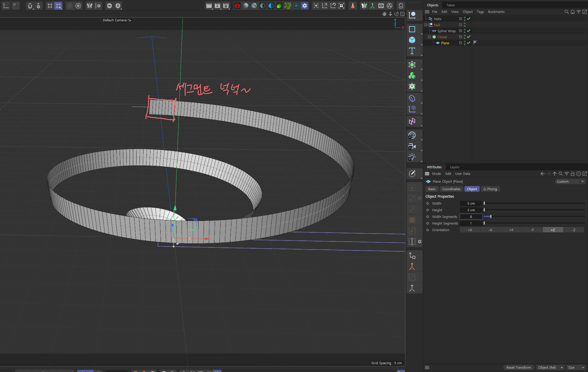Toggle Plane object enable checkmark
588x372 pixels.
click(x=469, y=43)
